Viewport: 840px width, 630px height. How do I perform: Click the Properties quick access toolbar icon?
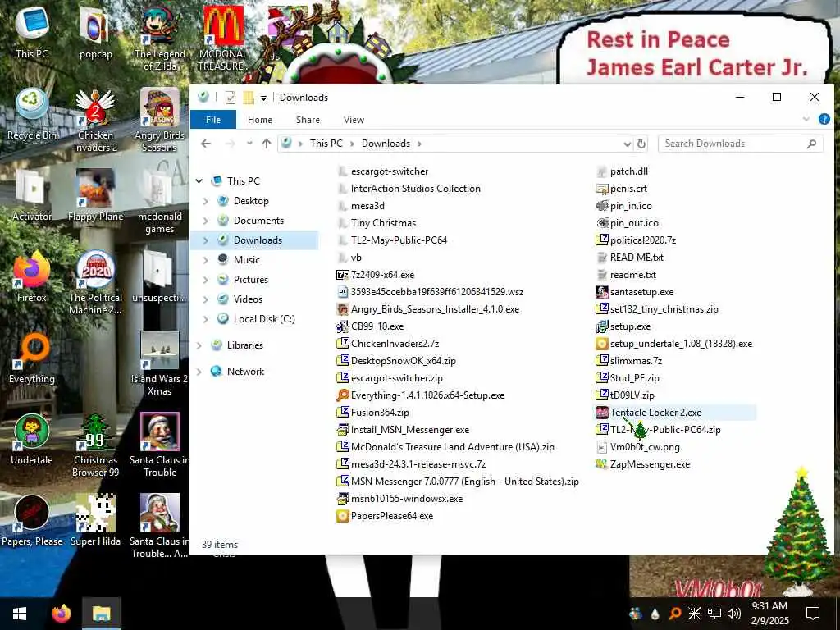click(x=231, y=98)
